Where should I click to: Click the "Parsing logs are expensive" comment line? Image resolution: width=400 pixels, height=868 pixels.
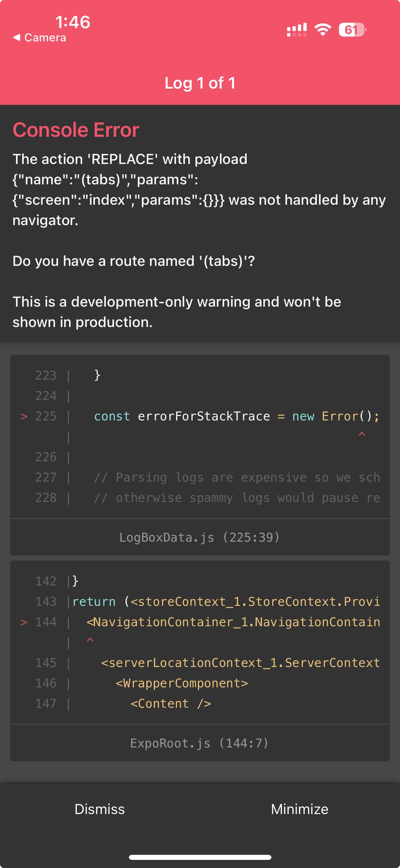point(236,477)
